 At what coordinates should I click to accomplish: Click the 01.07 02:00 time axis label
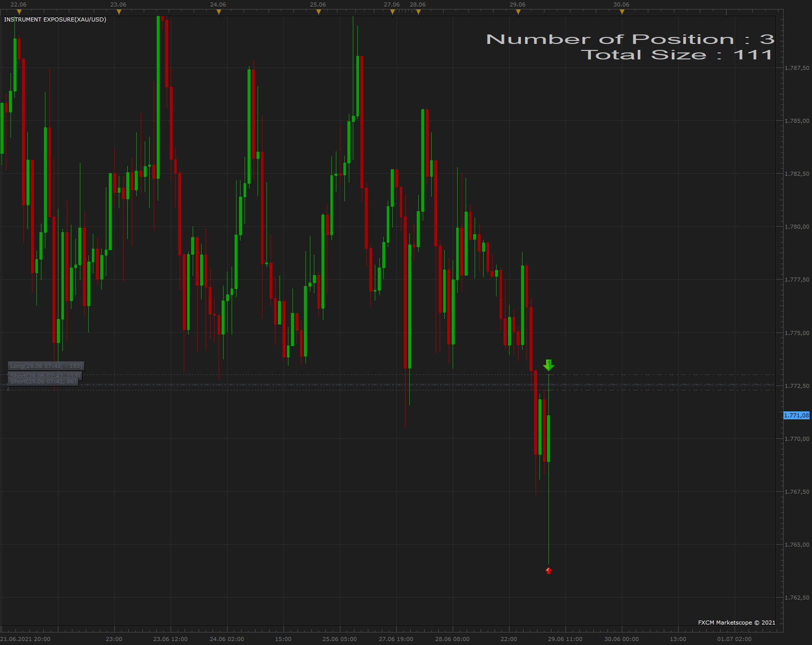735,639
